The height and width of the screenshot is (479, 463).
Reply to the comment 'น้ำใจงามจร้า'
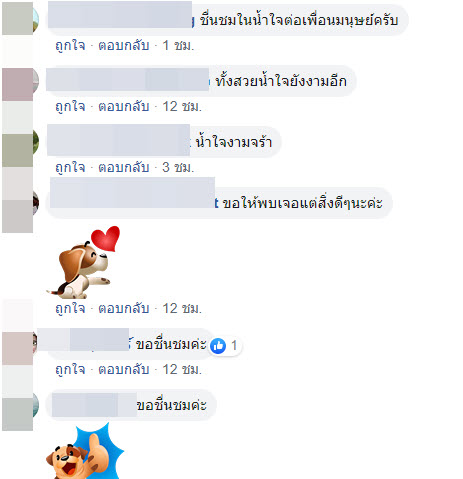[123, 167]
